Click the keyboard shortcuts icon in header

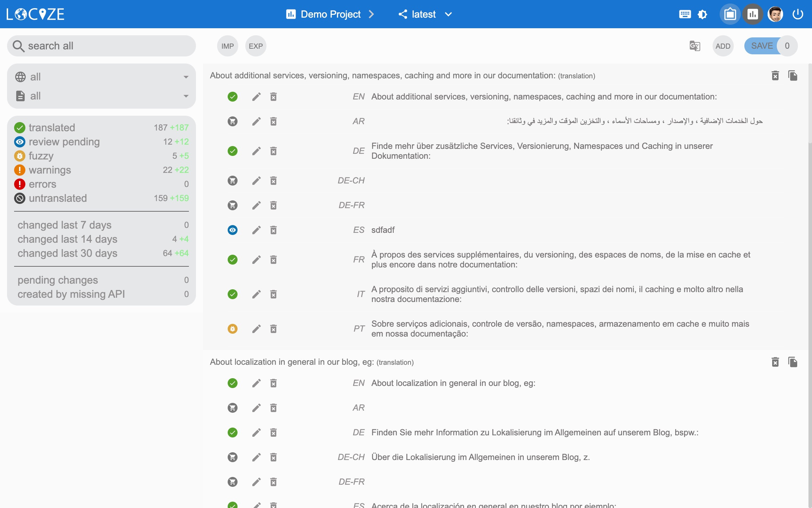685,14
